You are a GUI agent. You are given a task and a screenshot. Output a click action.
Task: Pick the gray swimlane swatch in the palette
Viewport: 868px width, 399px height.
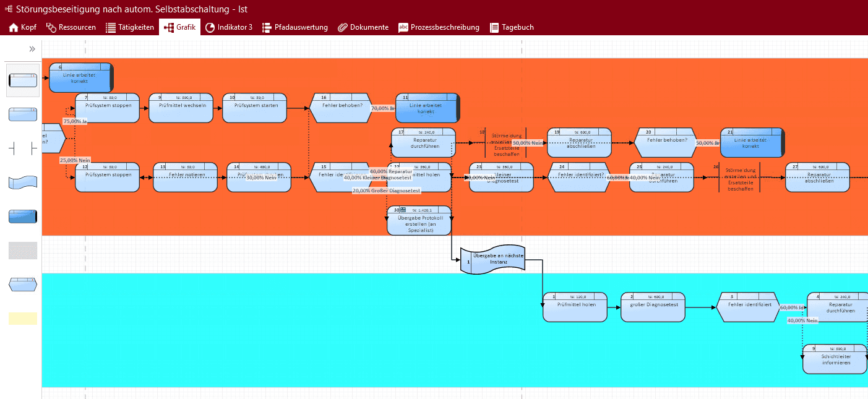[23, 251]
